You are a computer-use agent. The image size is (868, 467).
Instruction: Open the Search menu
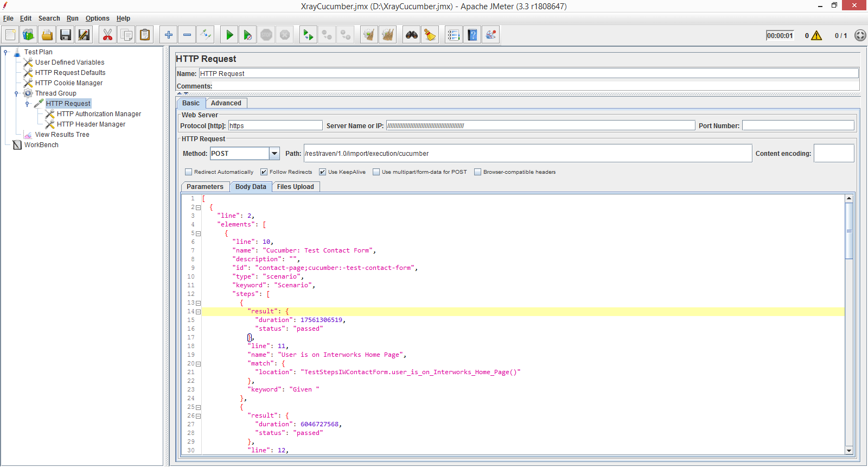point(49,18)
